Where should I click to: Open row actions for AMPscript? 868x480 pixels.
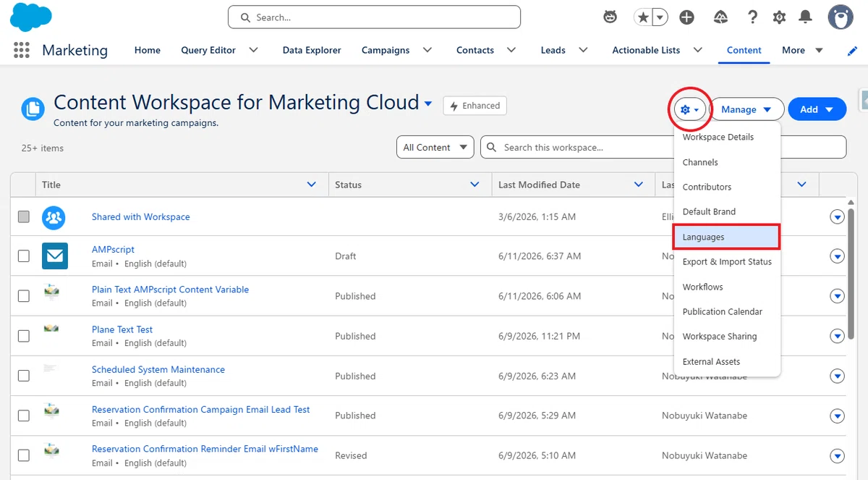click(838, 256)
